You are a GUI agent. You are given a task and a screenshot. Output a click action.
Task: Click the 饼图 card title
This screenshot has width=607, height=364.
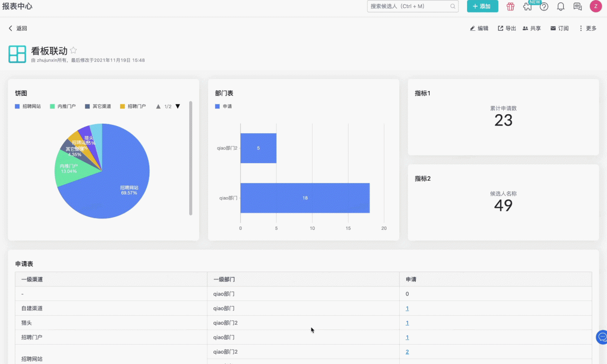pyautogui.click(x=21, y=93)
